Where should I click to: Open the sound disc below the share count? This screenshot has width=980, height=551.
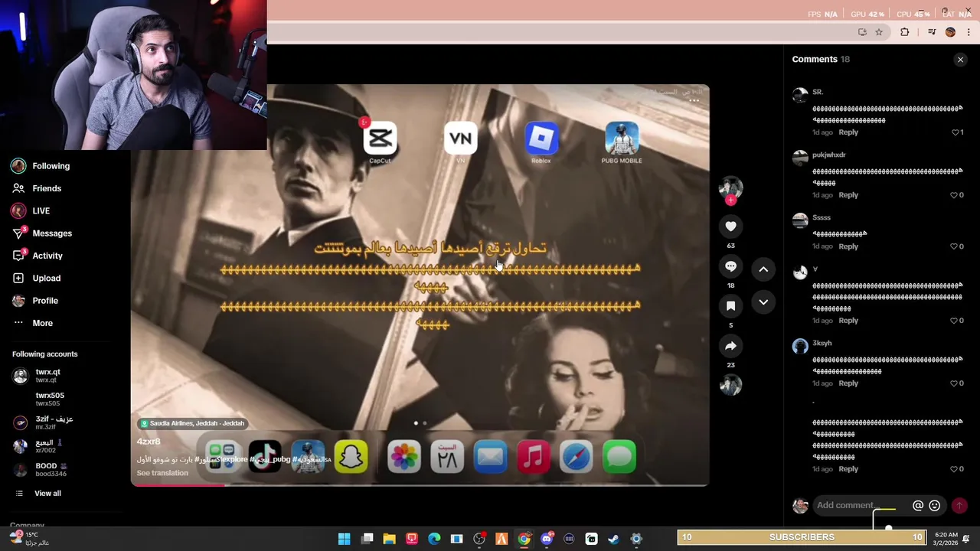(730, 385)
